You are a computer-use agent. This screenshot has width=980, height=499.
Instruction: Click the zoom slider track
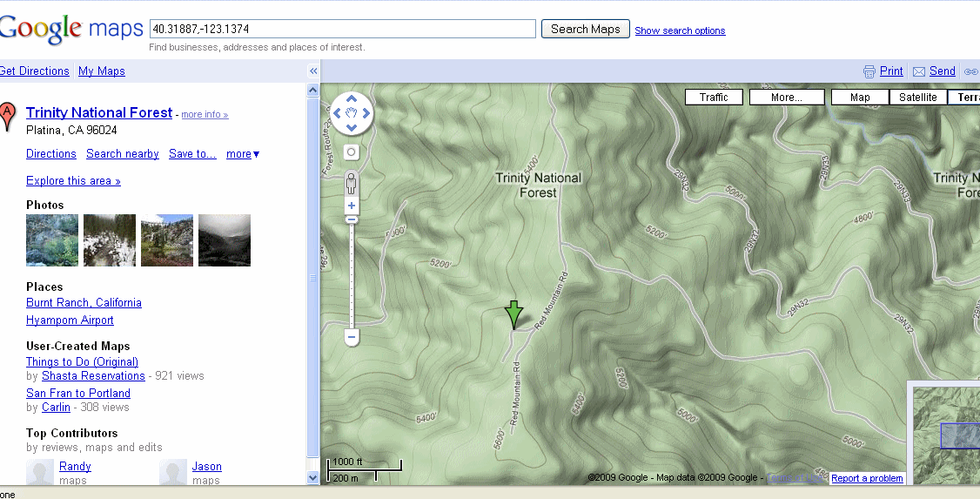coord(352,279)
